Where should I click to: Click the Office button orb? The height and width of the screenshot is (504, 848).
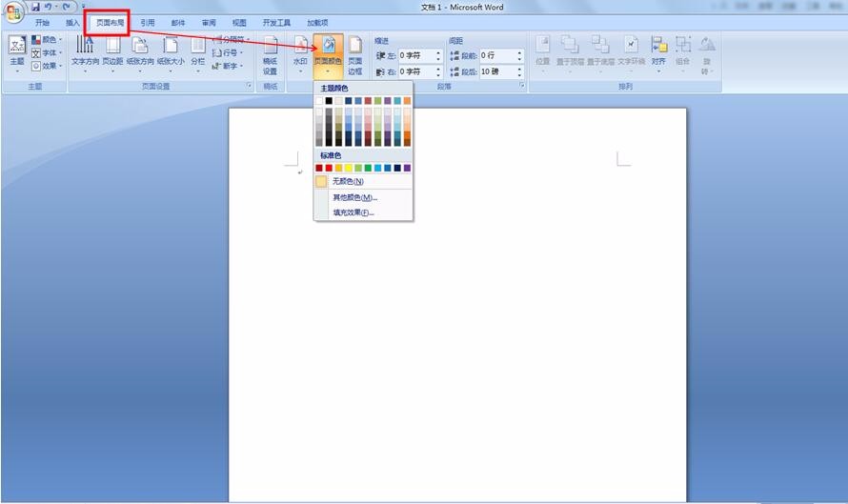(x=13, y=12)
